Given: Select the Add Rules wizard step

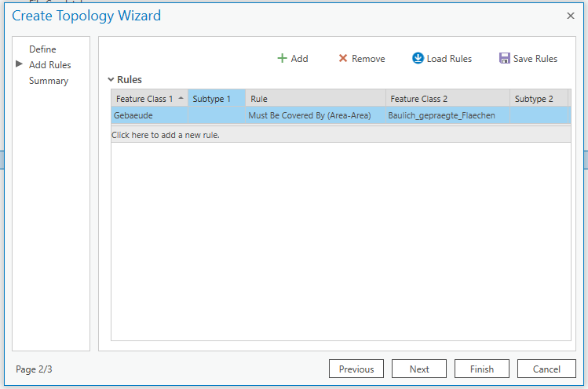Looking at the screenshot, I should (50, 65).
